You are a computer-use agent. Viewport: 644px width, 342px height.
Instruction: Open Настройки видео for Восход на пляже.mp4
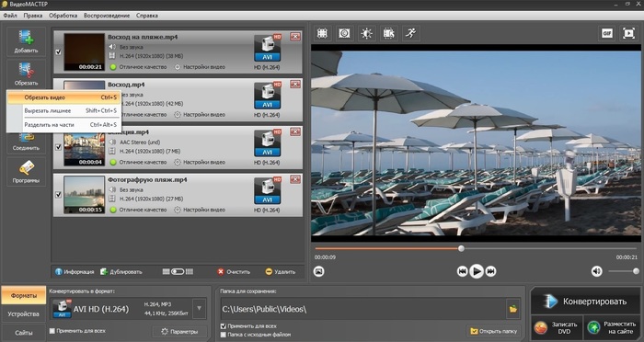pos(200,67)
